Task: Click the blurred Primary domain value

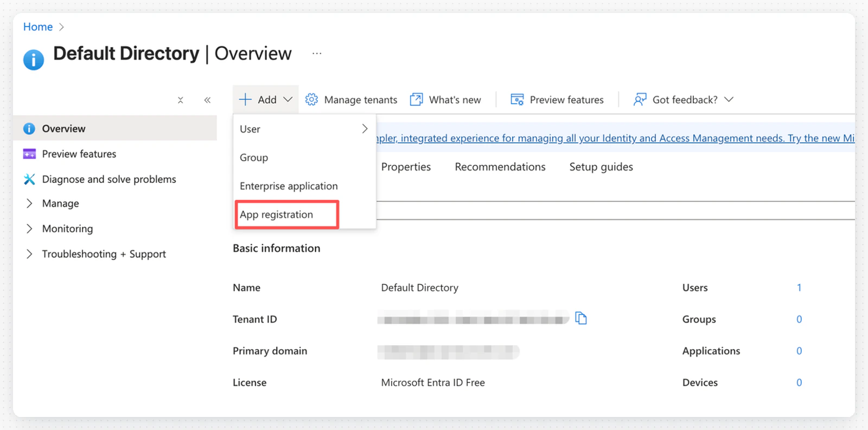Action: (449, 352)
